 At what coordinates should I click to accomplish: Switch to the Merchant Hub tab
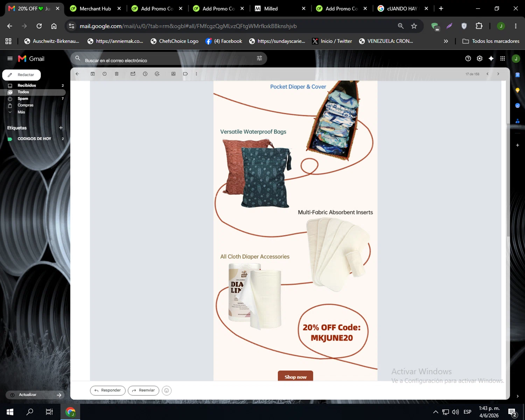[x=95, y=8]
